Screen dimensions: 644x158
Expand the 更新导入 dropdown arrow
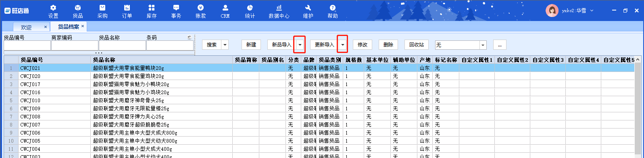(342, 45)
